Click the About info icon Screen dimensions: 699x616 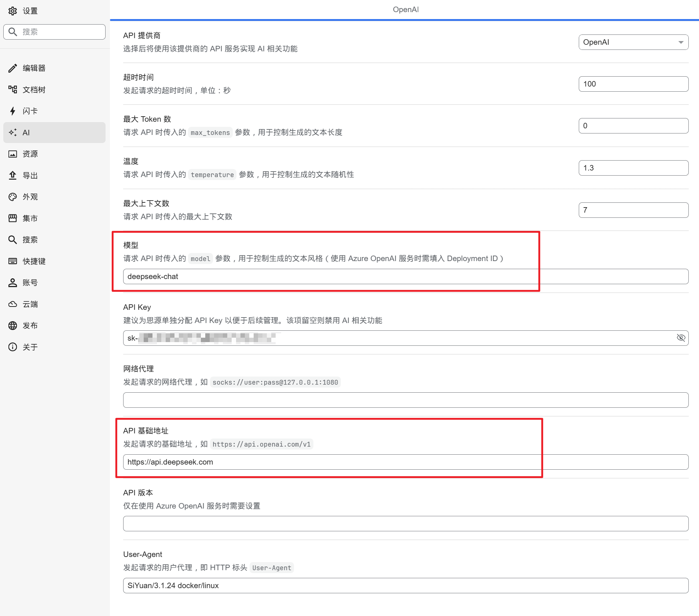click(13, 347)
